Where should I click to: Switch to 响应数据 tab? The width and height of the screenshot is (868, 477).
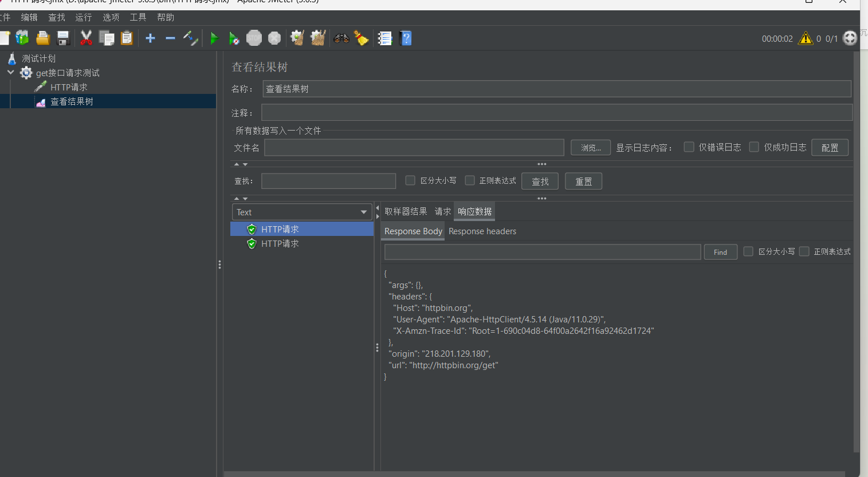(x=474, y=211)
